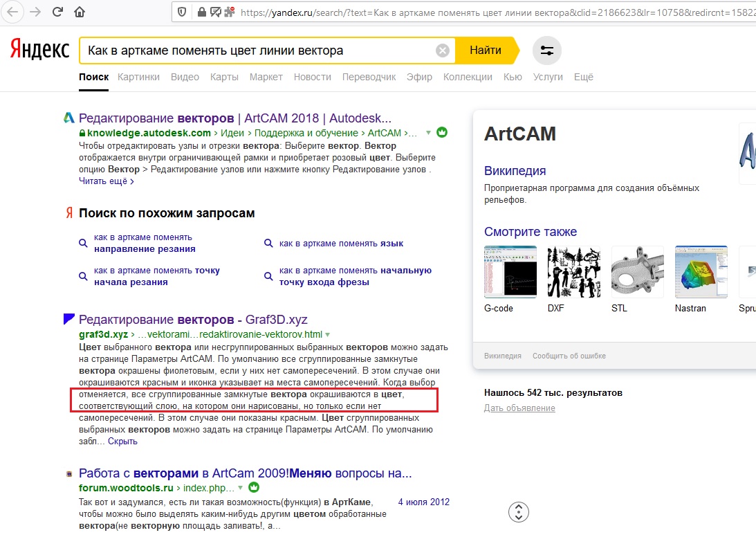Image resolution: width=756 pixels, height=537 pixels.
Task: Clear the search query with the X icon
Action: coord(442,51)
